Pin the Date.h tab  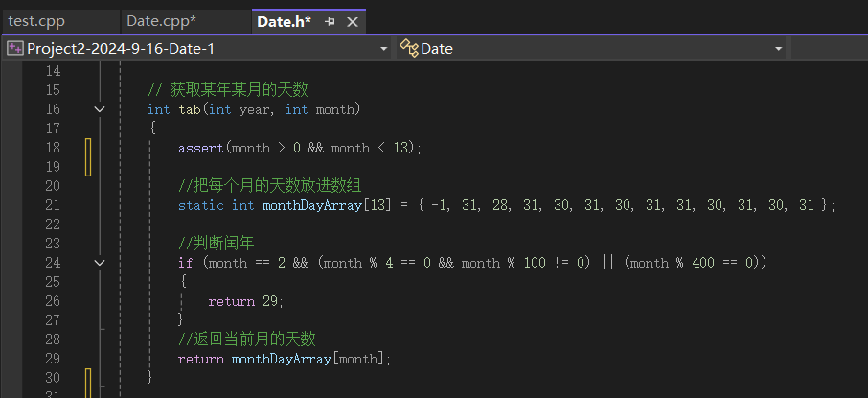click(330, 22)
